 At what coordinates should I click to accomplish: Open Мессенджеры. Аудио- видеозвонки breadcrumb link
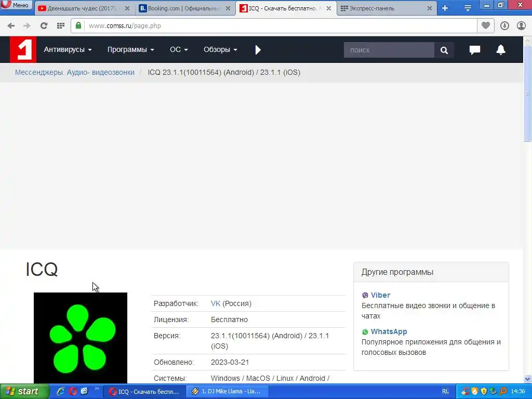(75, 72)
